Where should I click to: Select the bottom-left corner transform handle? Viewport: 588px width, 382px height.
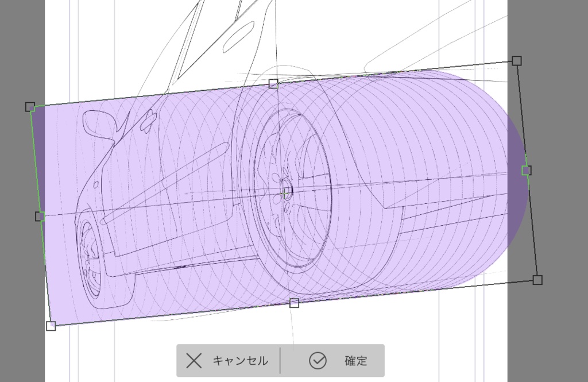(x=51, y=325)
